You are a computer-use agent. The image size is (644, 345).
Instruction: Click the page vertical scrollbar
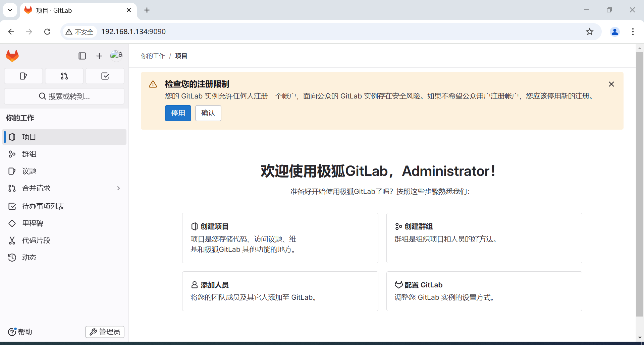[640, 184]
